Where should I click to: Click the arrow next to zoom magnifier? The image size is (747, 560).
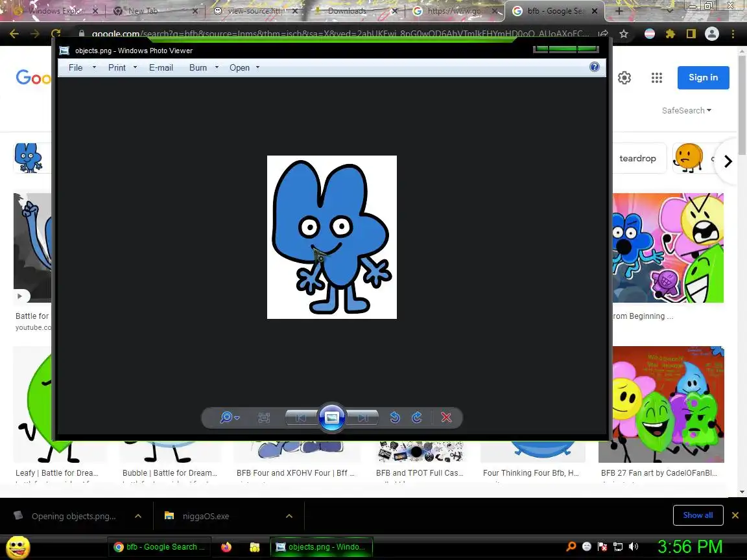coord(237,418)
